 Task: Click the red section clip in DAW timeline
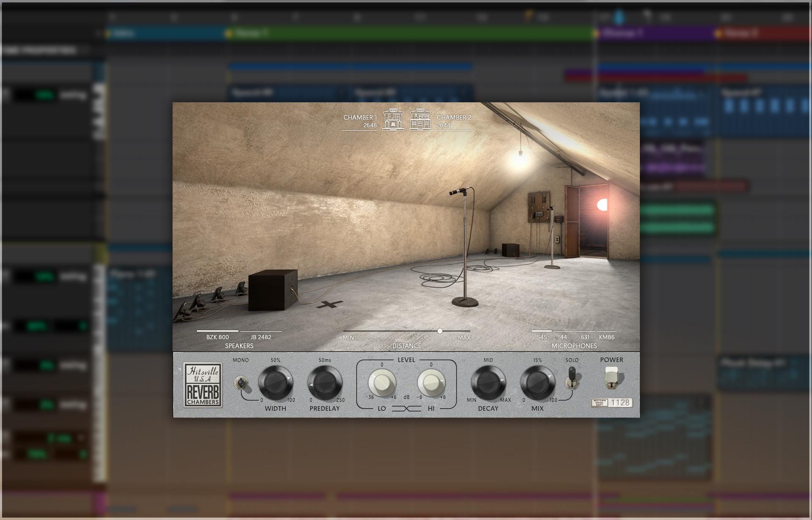[x=765, y=33]
